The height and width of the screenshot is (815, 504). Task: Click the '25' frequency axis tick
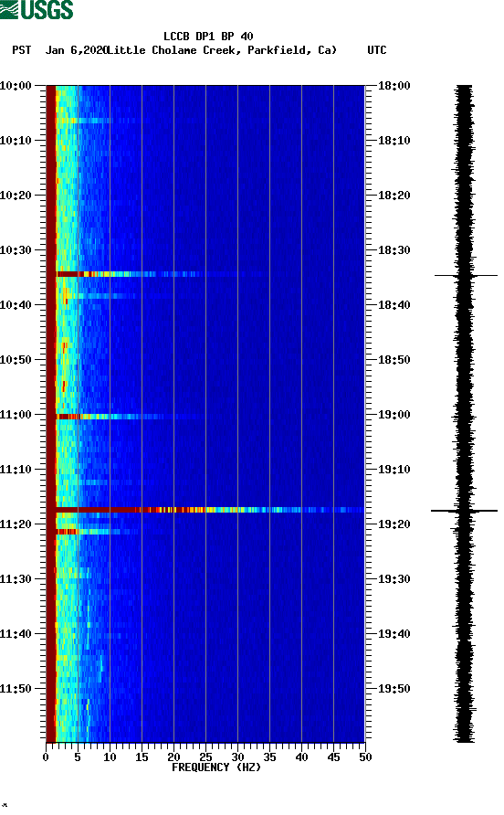(205, 757)
